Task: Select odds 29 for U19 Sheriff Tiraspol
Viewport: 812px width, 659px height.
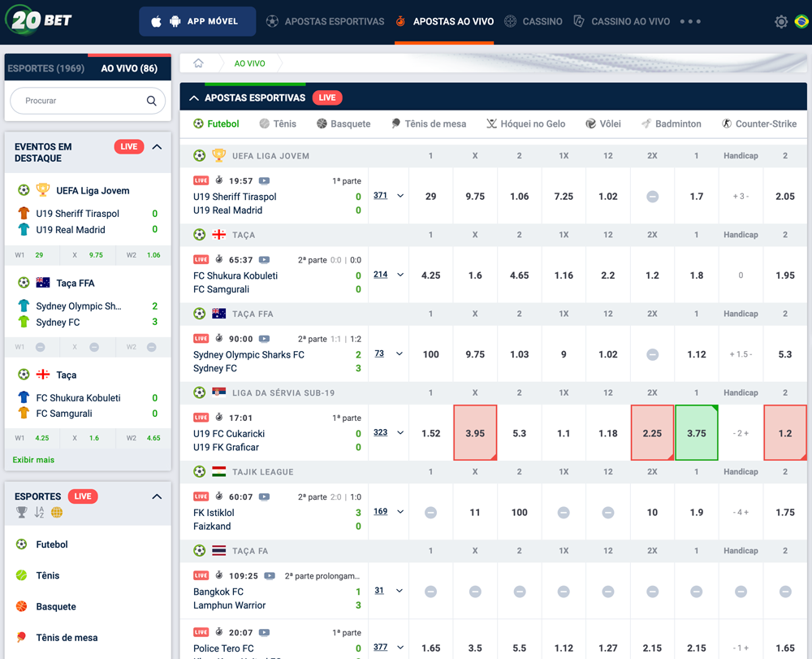Action: pos(430,197)
